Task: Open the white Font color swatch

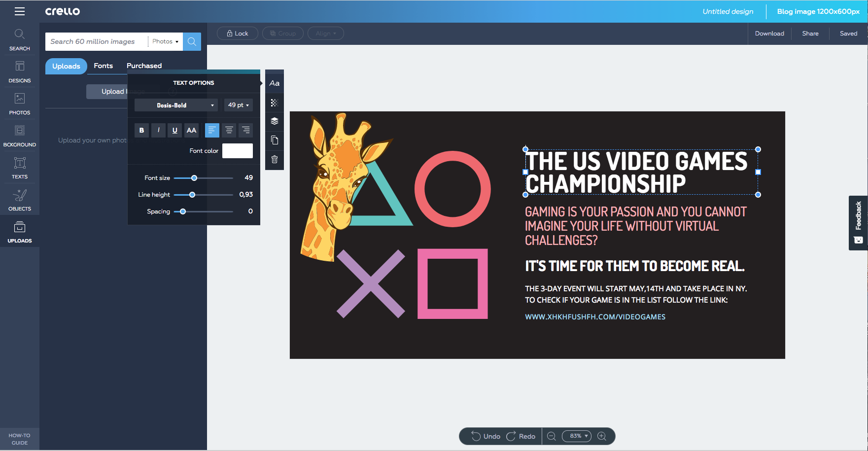Action: 238,151
